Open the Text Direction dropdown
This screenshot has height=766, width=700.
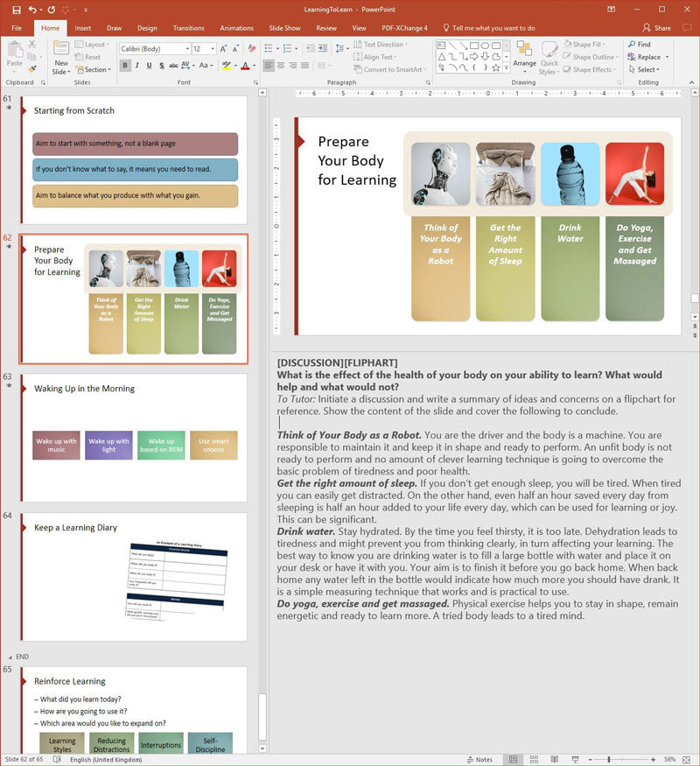point(381,45)
